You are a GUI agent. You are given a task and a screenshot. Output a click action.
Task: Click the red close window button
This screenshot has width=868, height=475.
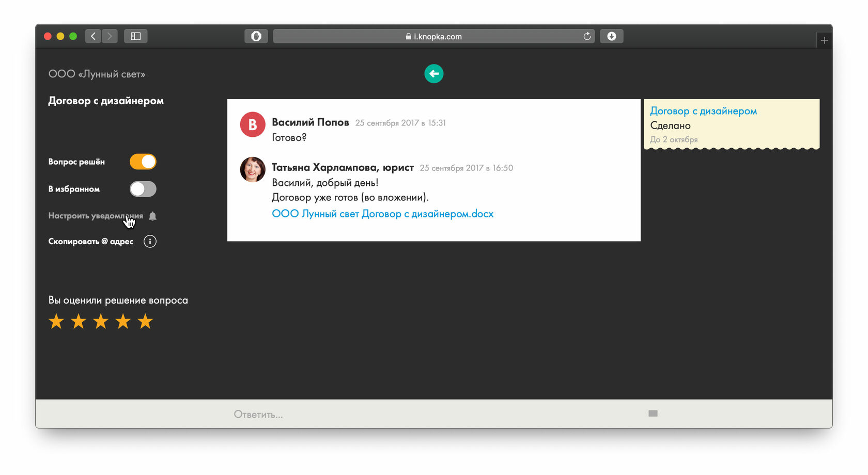(x=48, y=36)
